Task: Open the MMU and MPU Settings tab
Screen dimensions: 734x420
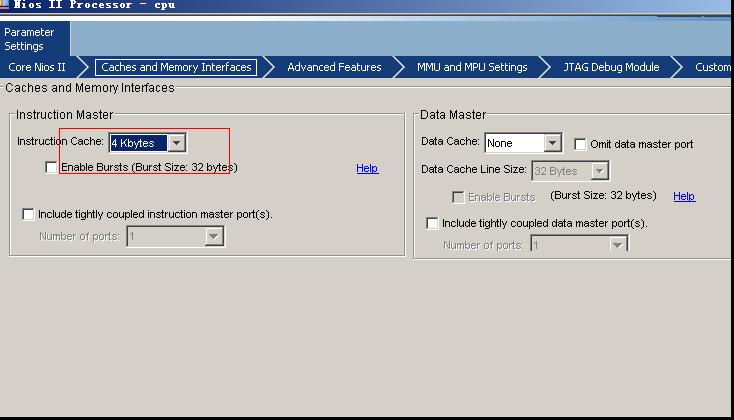Action: point(472,67)
